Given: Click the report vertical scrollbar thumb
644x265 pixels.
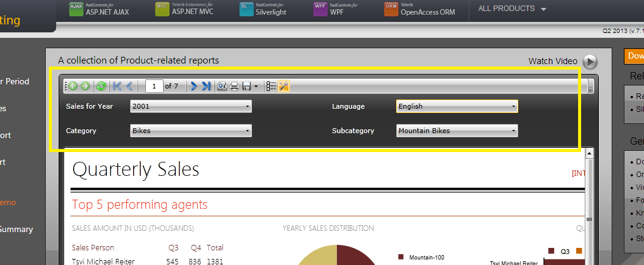Looking at the screenshot, I should pos(590,220).
